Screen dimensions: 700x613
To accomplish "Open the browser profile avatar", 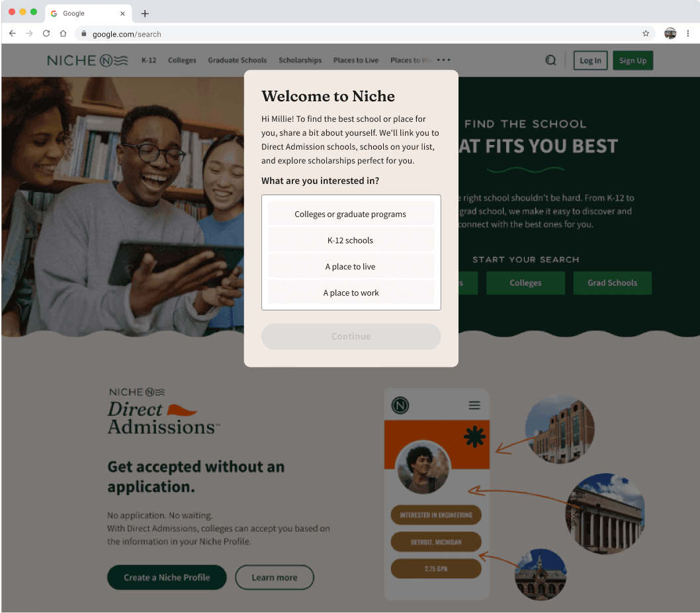I will (x=670, y=34).
